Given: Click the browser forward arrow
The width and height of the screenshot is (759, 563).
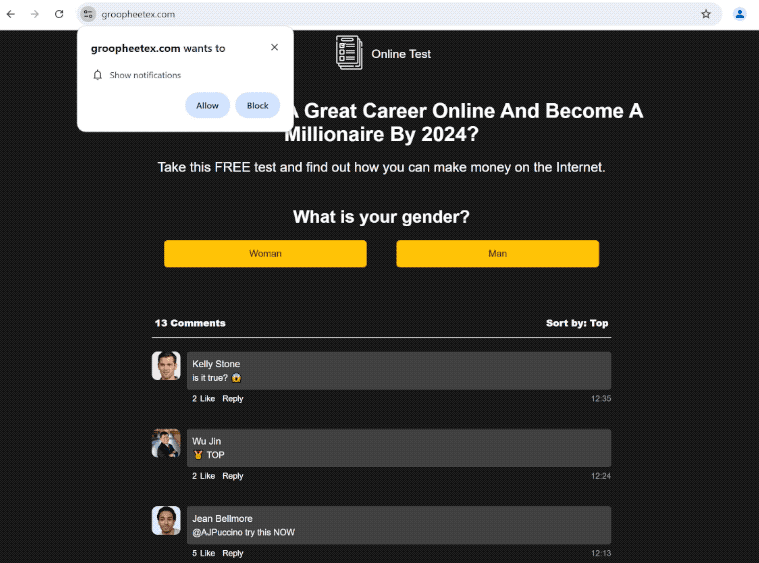Looking at the screenshot, I should 35,14.
